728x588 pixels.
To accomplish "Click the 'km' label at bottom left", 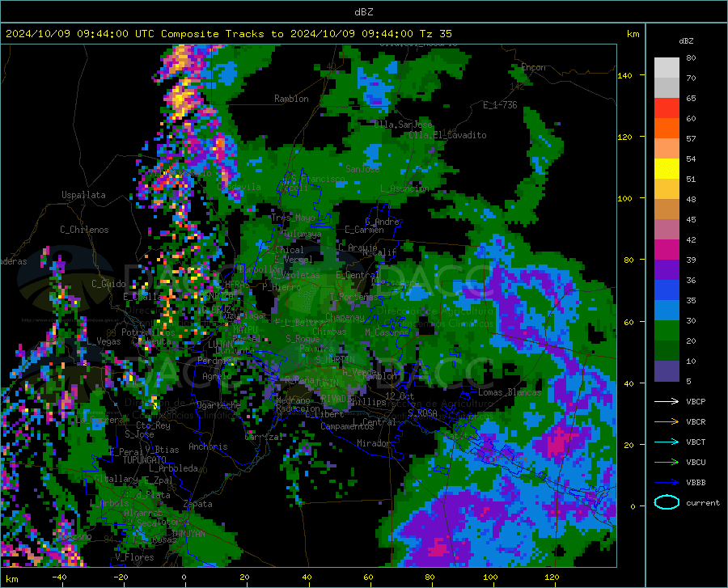I will click(11, 579).
